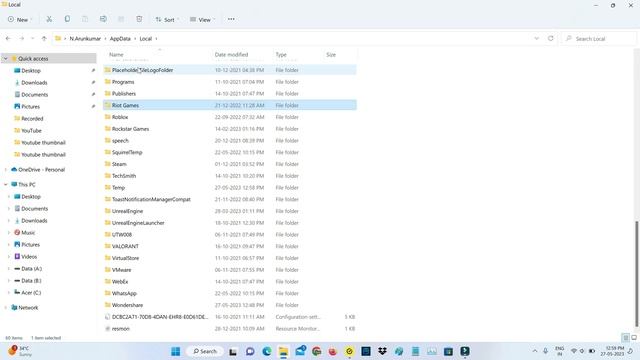The height and width of the screenshot is (360, 640).
Task: Click AppData in the address breadcrumb
Action: pos(120,38)
